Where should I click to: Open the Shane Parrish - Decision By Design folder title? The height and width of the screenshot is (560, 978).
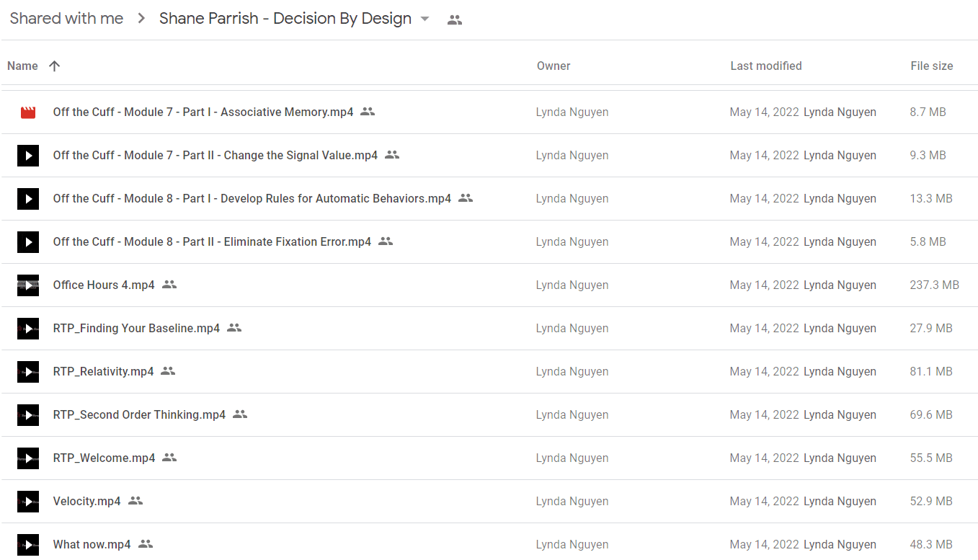coord(285,19)
